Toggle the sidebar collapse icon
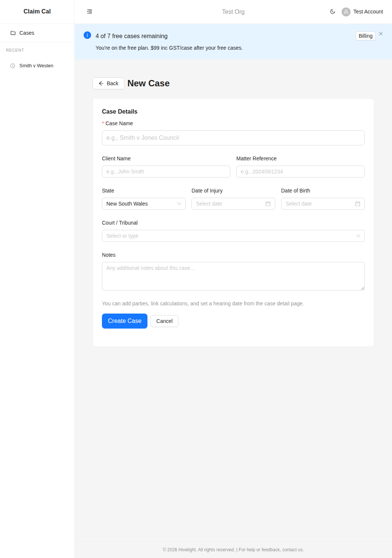Image resolution: width=392 pixels, height=558 pixels. point(89,12)
